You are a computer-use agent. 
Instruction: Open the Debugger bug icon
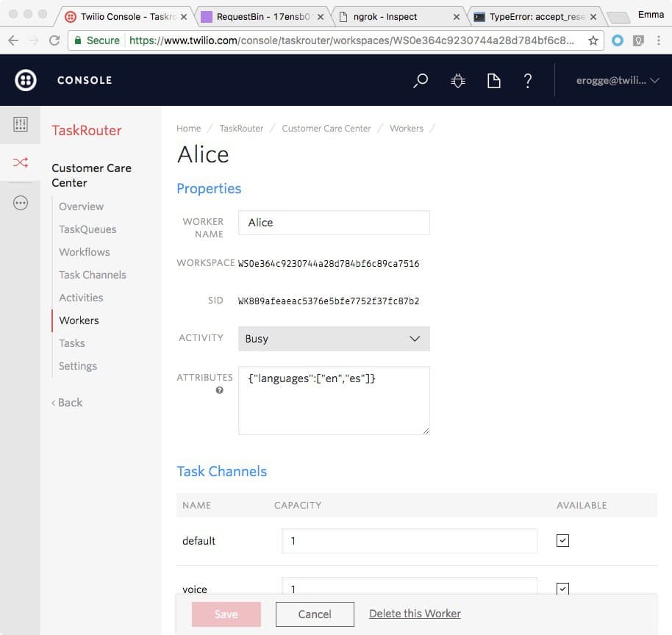pos(457,81)
